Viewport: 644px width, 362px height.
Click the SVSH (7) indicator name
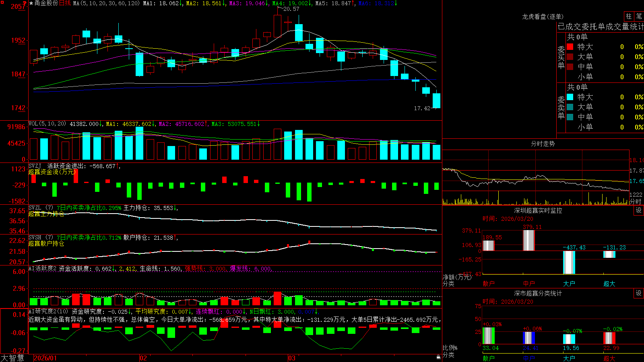pos(41,238)
